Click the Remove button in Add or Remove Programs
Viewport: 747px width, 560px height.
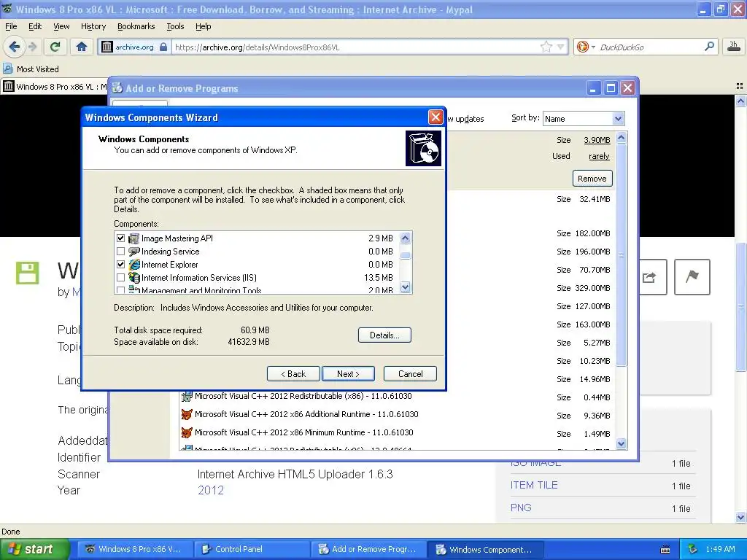tap(592, 179)
